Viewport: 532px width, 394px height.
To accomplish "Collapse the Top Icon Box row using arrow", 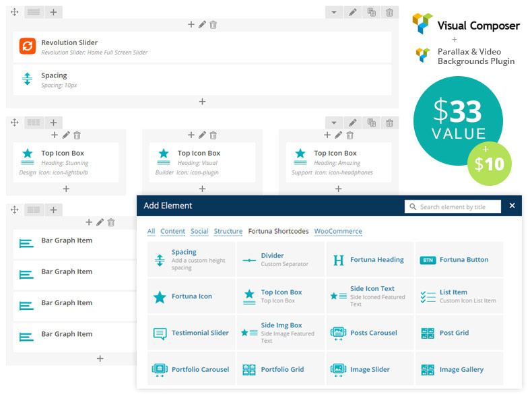I will [x=334, y=123].
